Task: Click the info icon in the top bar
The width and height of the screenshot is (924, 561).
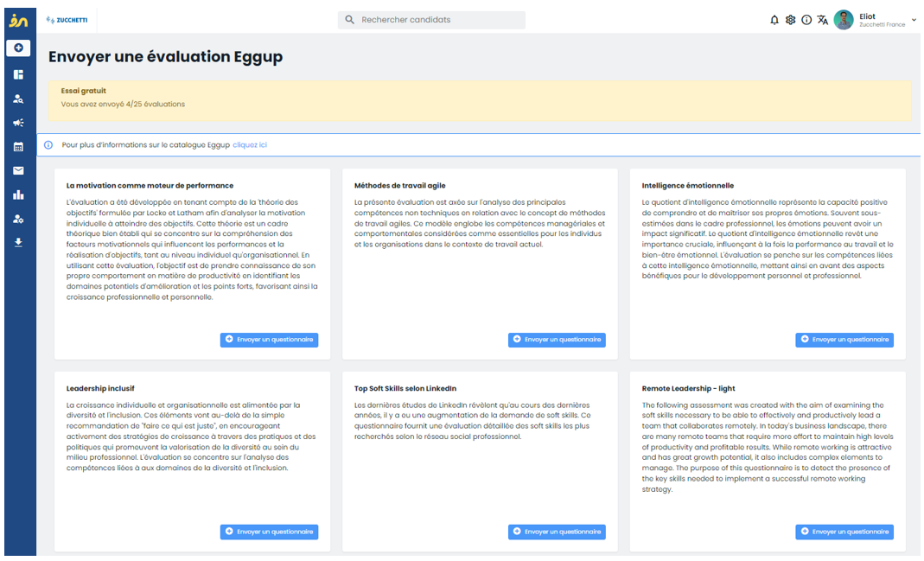Action: [806, 19]
